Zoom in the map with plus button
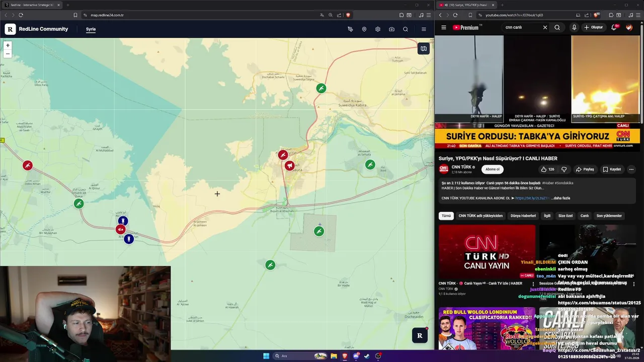This screenshot has width=644, height=362. pos(8,45)
